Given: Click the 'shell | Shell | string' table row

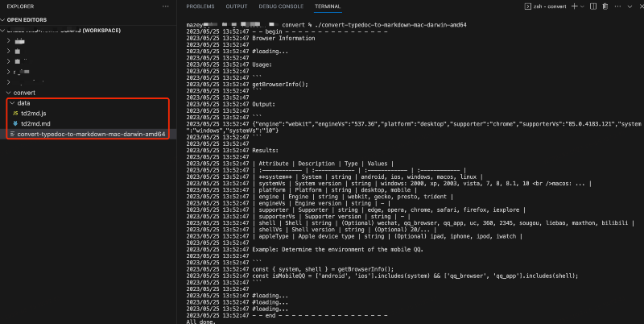Looking at the screenshot, I should (x=444, y=223).
